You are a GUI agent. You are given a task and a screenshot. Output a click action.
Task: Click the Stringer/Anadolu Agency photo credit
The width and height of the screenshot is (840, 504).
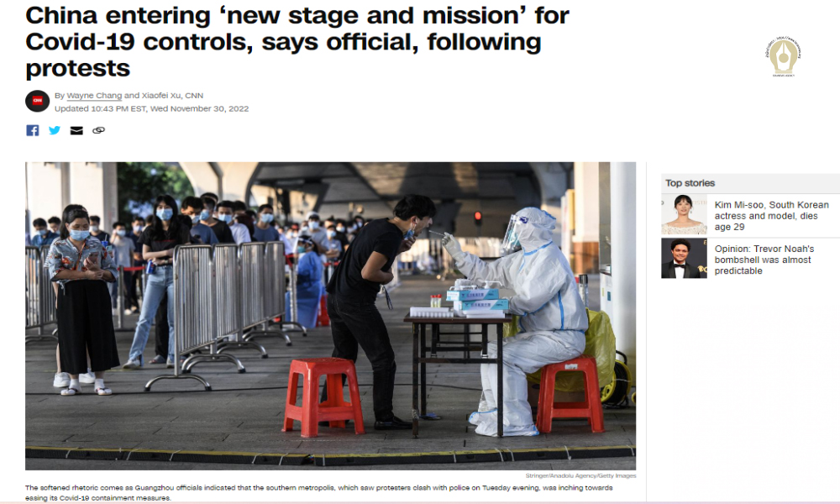point(580,475)
